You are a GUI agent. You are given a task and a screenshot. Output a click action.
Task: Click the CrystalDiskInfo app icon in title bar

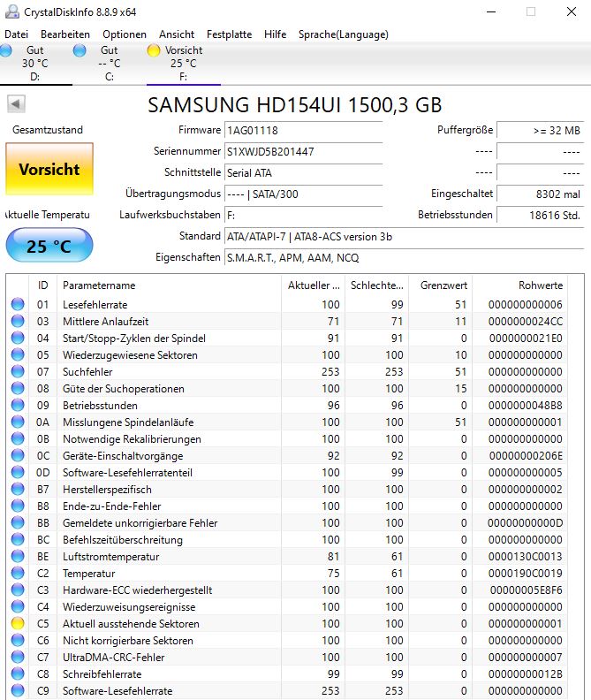point(11,11)
